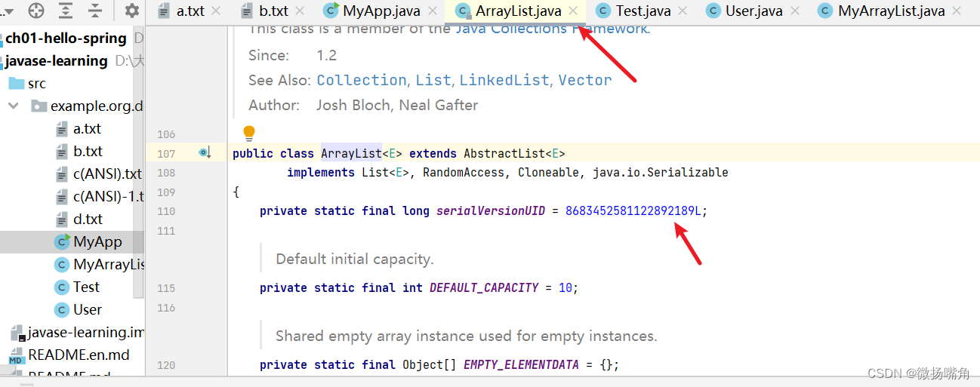Click the file icon on the b.txt tab
This screenshot has width=980, height=387.
247,11
